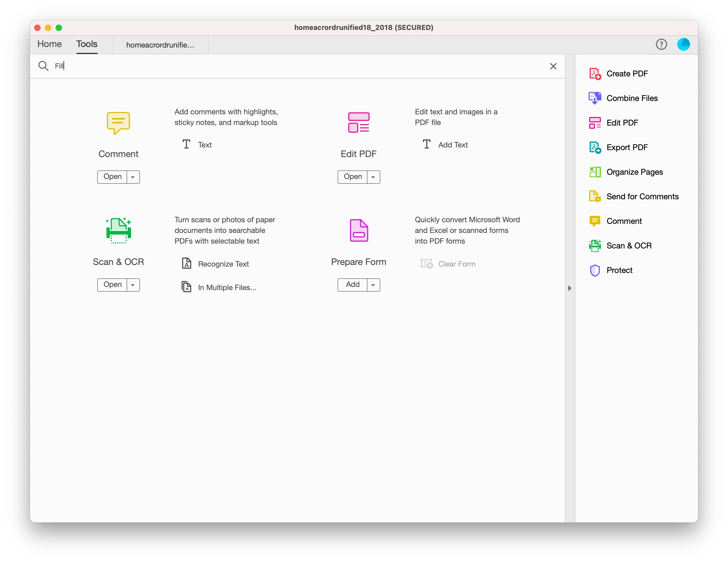This screenshot has height=562, width=728.
Task: Expand the Edit PDF Open dropdown arrow
Action: 373,177
